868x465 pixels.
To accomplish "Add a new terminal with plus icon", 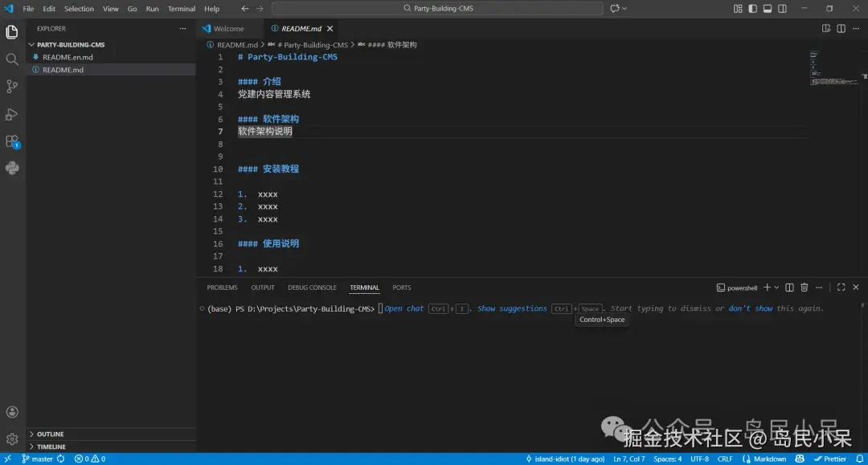I will click(x=767, y=288).
